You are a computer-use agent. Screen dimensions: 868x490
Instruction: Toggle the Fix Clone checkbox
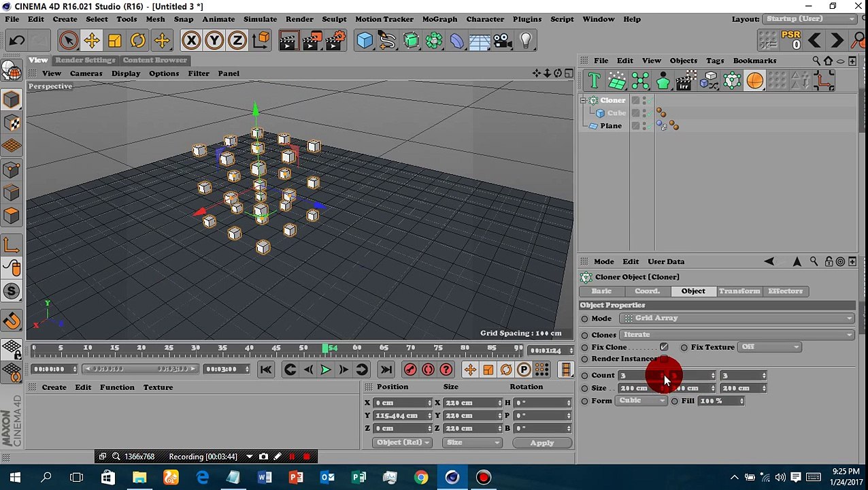click(664, 347)
